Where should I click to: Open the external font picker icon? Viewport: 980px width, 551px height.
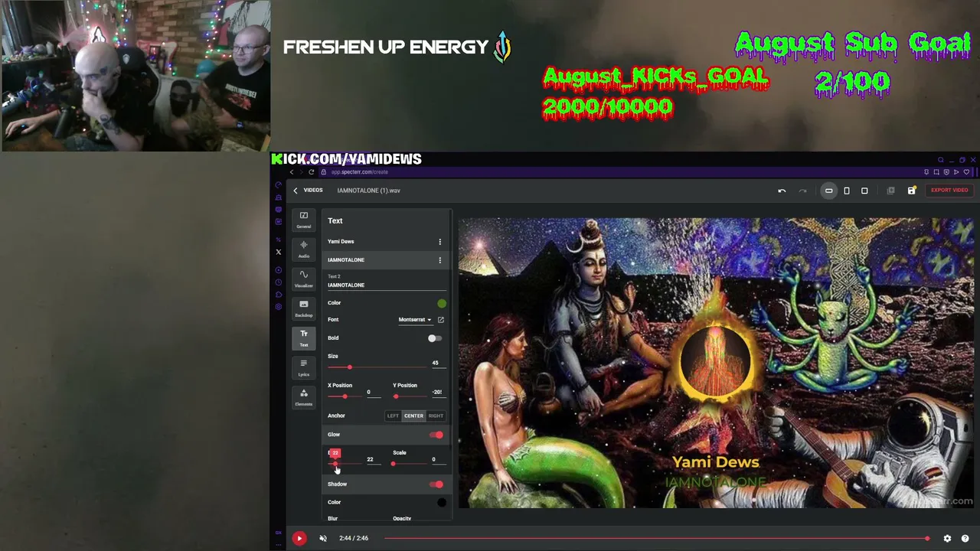441,320
